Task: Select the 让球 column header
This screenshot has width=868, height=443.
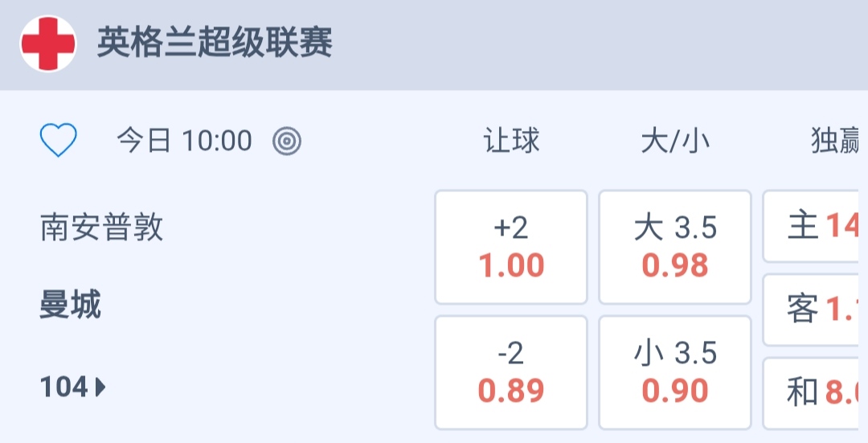Action: pyautogui.click(x=511, y=142)
